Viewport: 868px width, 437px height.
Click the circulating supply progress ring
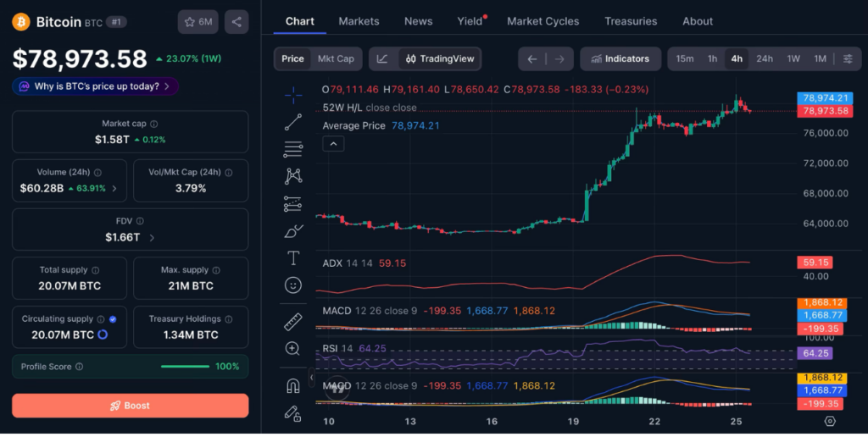103,335
